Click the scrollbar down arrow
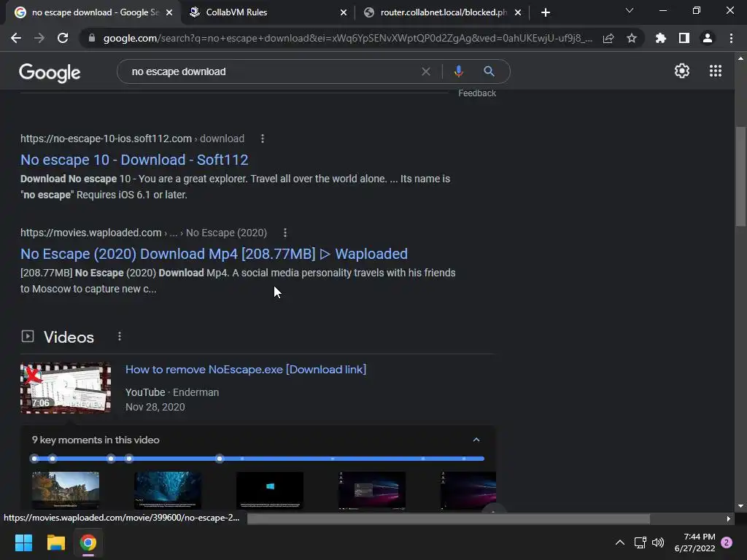 pyautogui.click(x=740, y=506)
